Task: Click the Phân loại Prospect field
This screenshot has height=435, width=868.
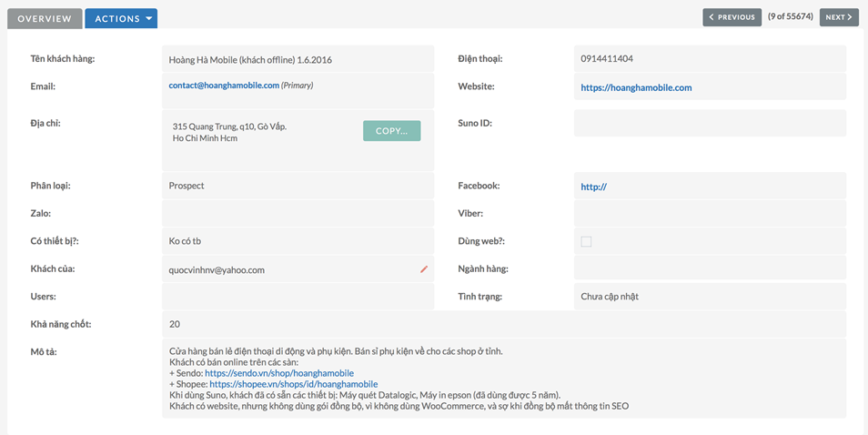Action: [298, 186]
